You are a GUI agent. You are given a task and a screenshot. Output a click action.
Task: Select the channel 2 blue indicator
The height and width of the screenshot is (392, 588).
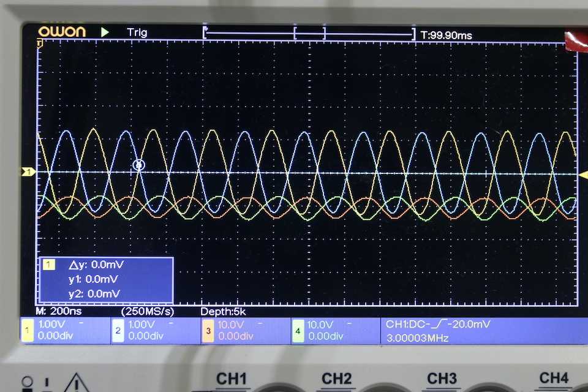click(x=118, y=331)
